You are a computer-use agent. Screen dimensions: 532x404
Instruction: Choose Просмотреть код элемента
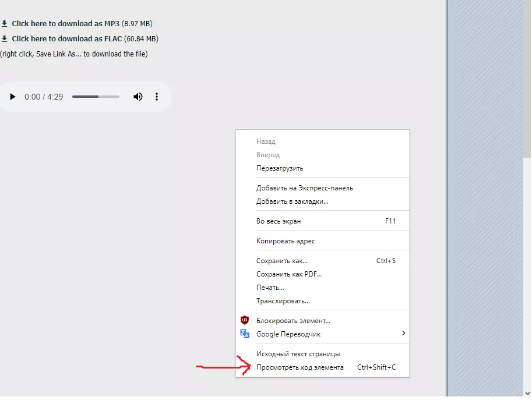(322, 367)
